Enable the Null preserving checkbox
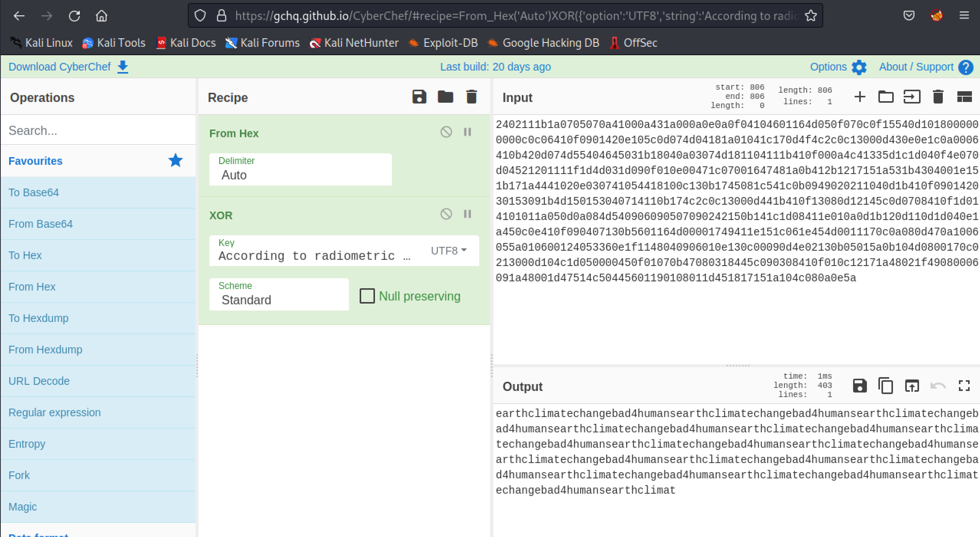 (x=367, y=296)
